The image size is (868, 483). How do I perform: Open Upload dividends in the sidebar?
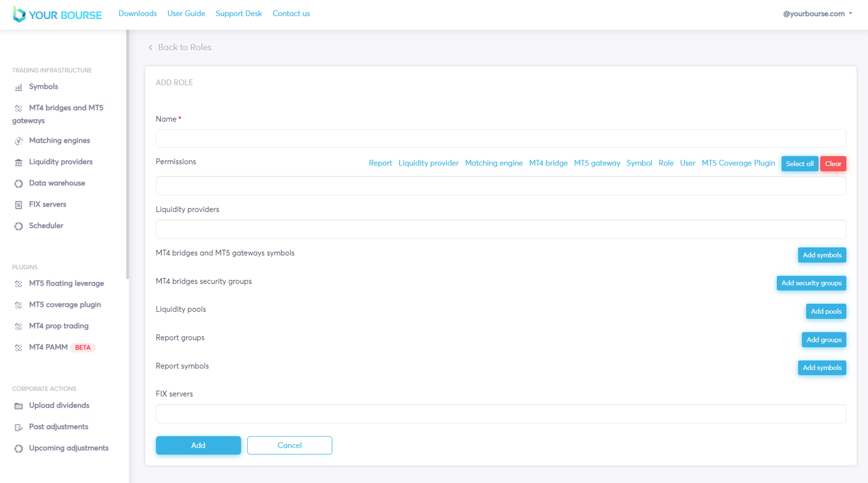[x=59, y=405]
